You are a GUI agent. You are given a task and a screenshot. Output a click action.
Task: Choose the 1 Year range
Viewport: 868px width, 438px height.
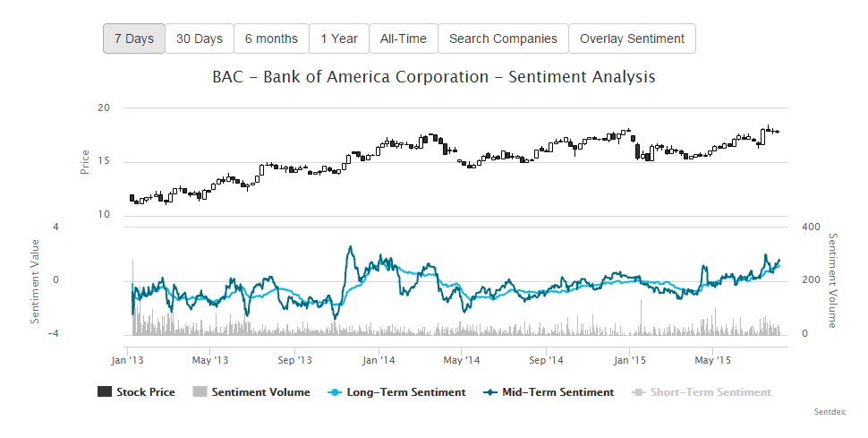point(338,39)
